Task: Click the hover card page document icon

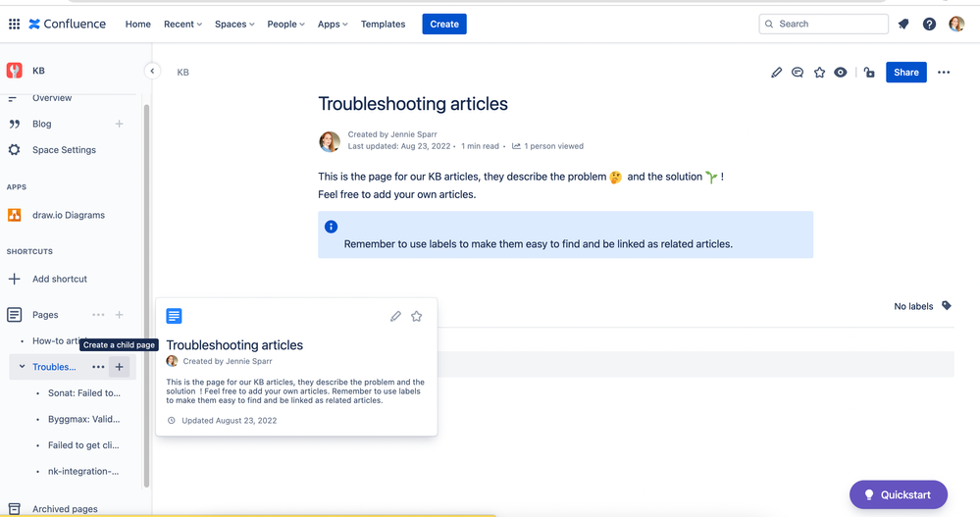Action: 174,316
